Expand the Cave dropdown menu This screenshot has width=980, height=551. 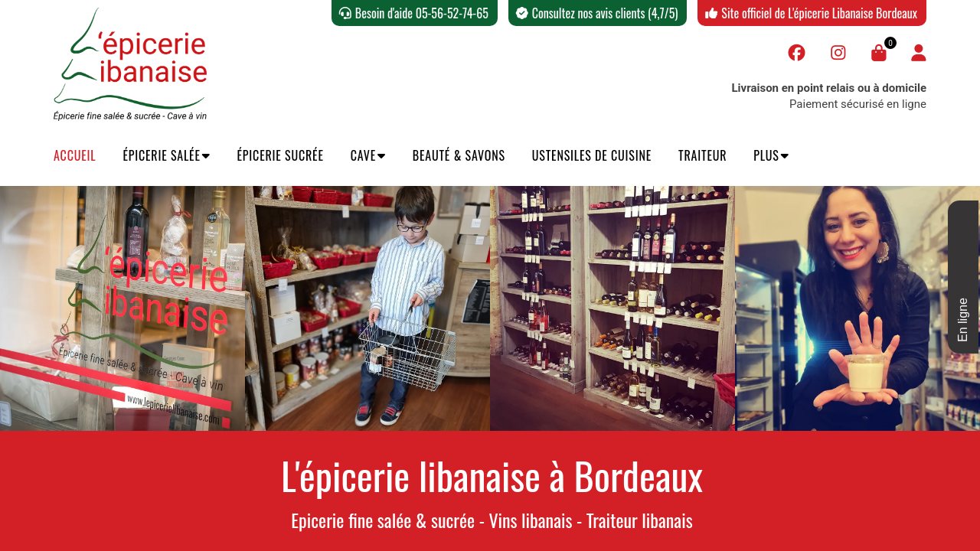367,155
